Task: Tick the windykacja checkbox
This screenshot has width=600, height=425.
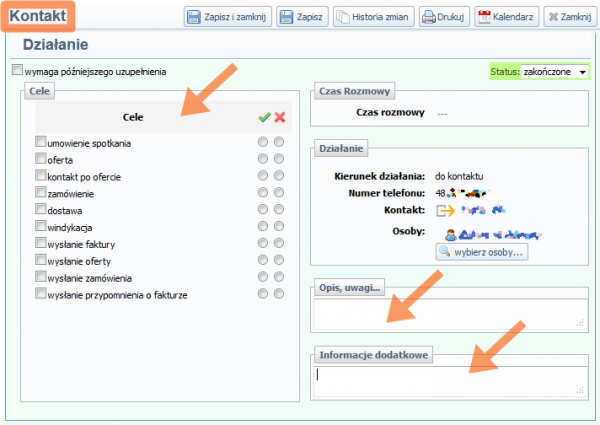Action: point(41,228)
